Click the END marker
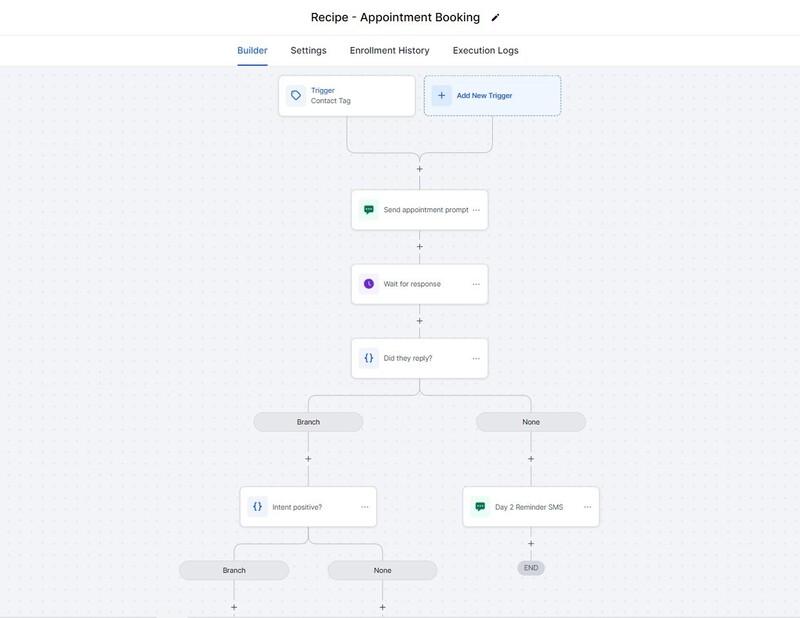Image resolution: width=800 pixels, height=618 pixels. click(x=531, y=568)
